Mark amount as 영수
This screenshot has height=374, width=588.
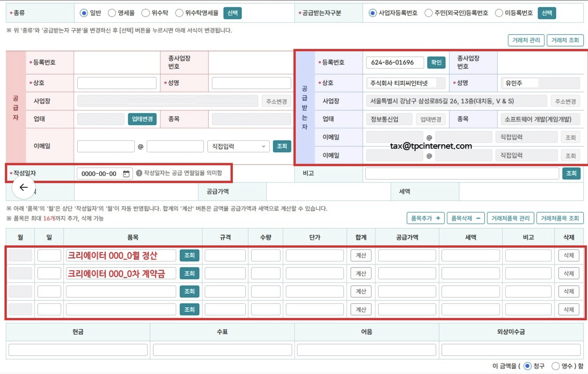(x=555, y=366)
